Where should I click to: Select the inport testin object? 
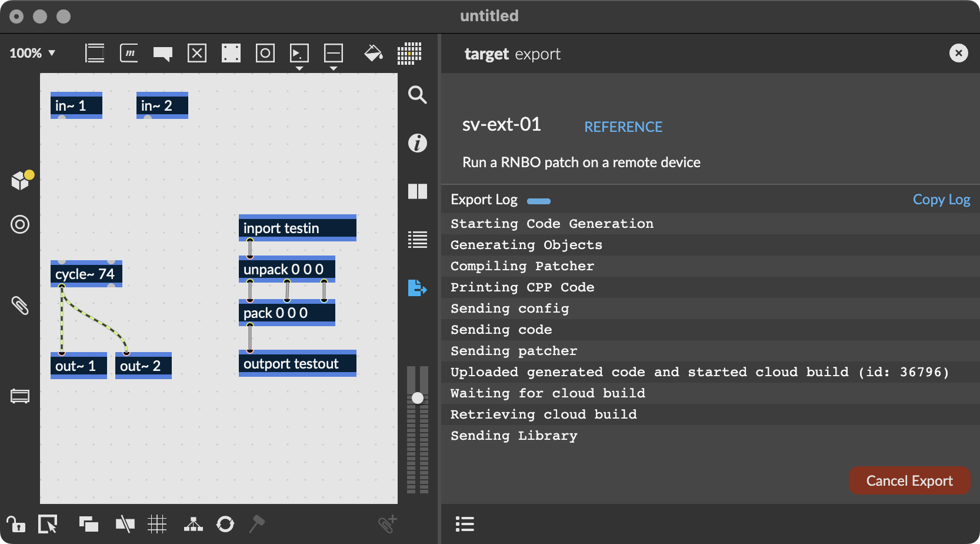coord(298,228)
